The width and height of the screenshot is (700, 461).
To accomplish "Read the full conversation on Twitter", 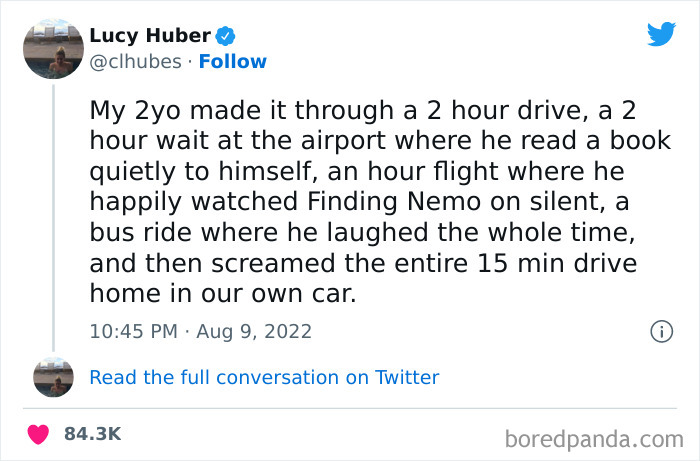I will pos(264,377).
